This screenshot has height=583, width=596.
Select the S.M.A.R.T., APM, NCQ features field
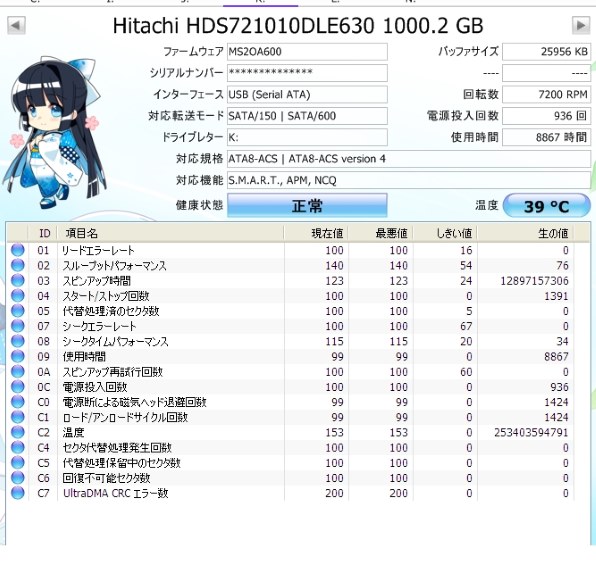click(409, 180)
